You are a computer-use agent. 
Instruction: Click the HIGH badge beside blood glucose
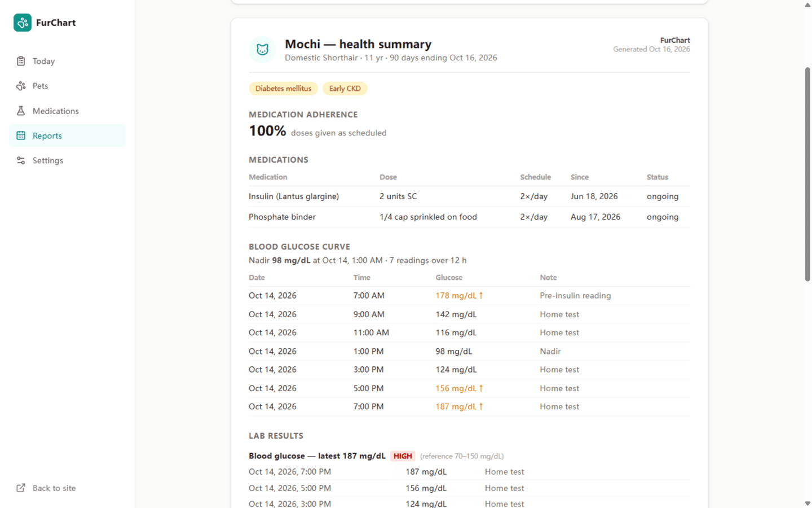403,456
